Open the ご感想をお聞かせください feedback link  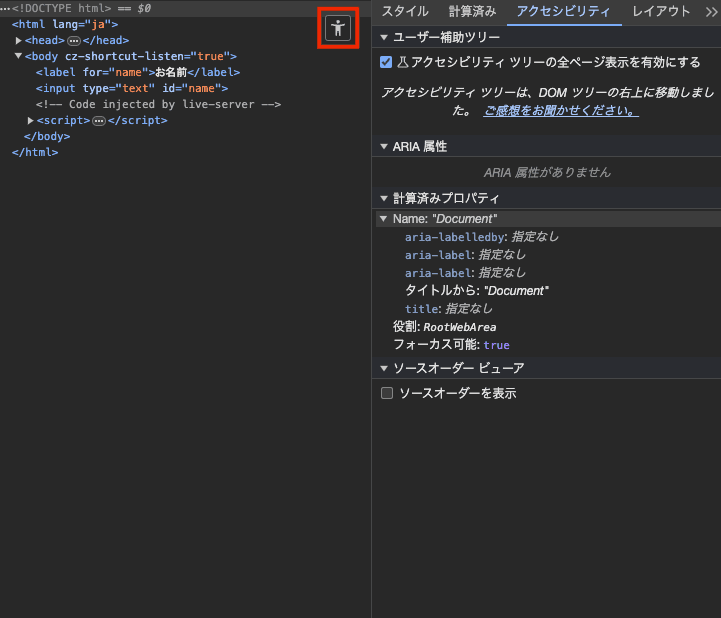561,111
